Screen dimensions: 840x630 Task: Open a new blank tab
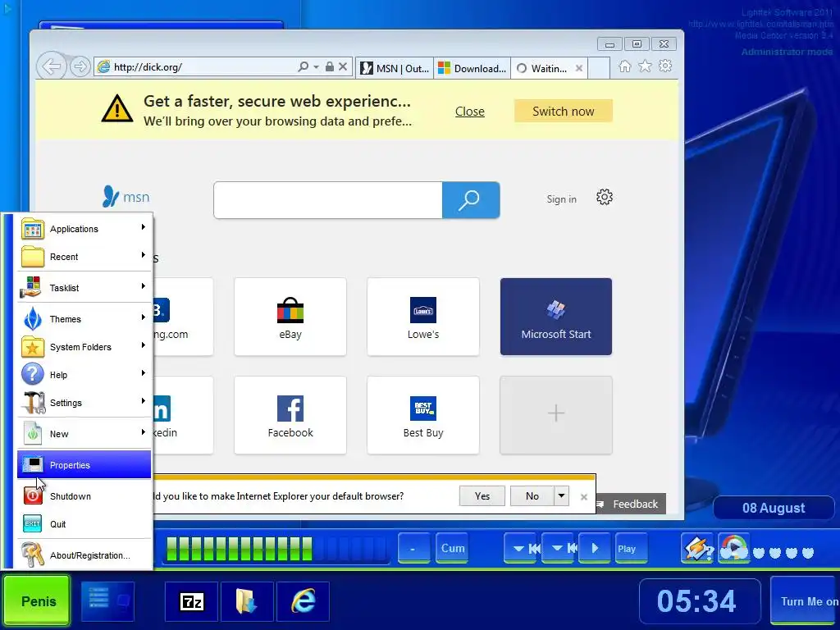coord(599,69)
